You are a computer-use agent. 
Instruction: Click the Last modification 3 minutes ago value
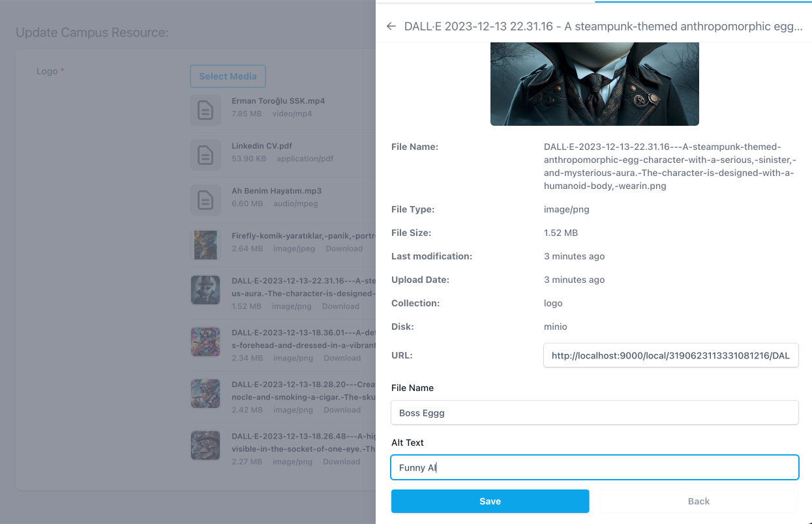575,256
